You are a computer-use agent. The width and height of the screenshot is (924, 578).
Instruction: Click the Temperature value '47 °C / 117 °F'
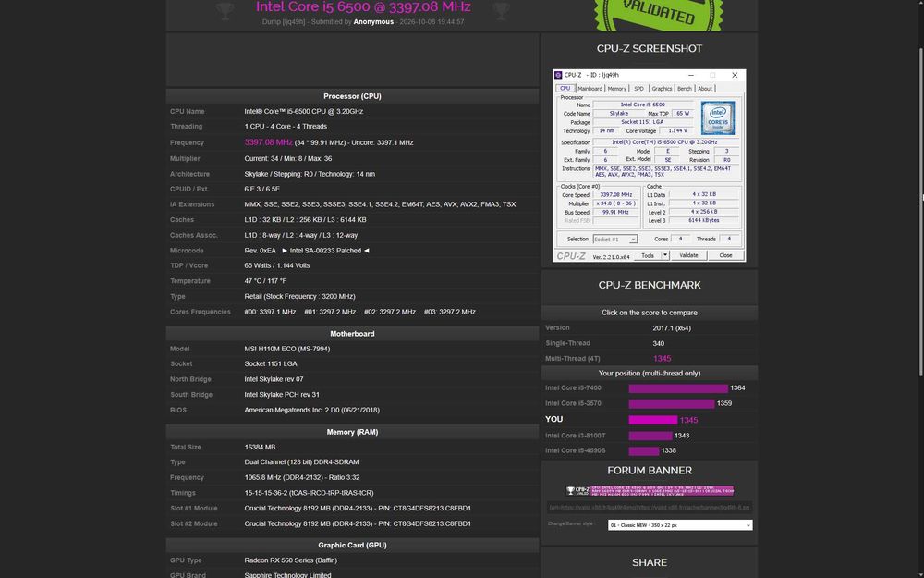pyautogui.click(x=265, y=281)
